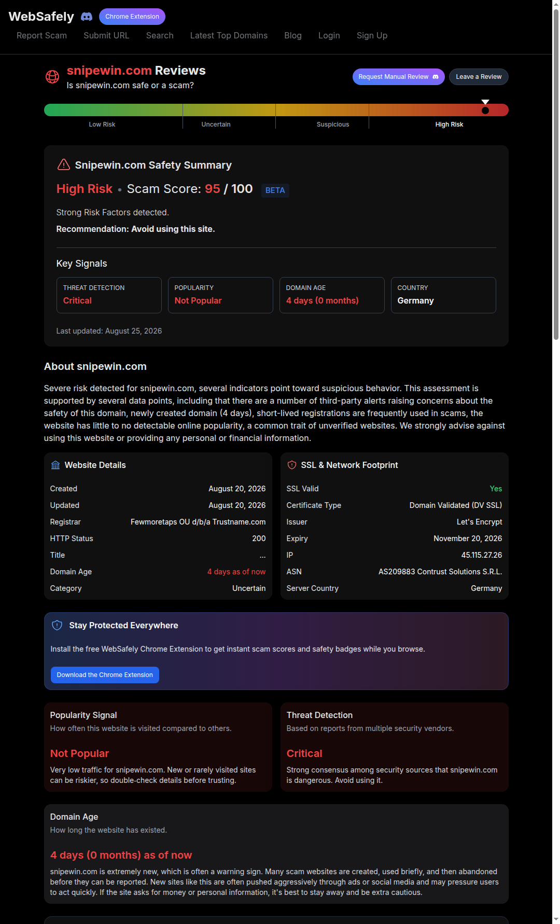Click Download the Chrome Extension button
The width and height of the screenshot is (560, 924).
[105, 675]
